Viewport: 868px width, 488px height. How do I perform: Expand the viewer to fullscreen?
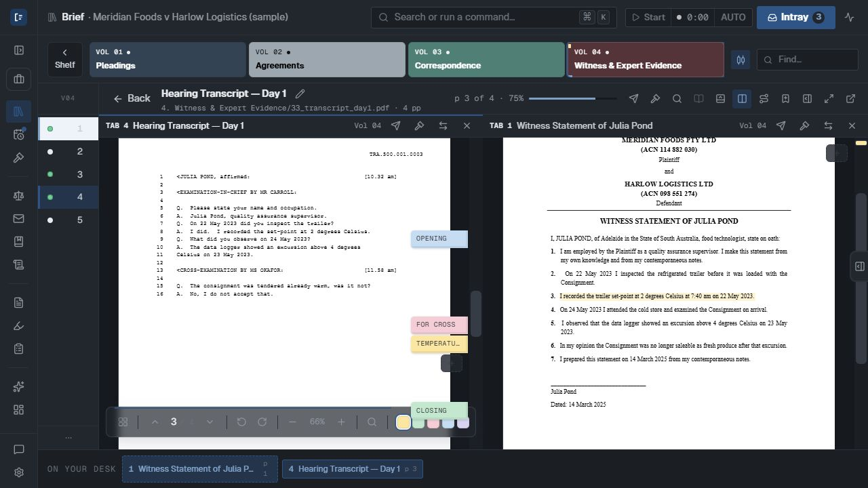(x=829, y=98)
